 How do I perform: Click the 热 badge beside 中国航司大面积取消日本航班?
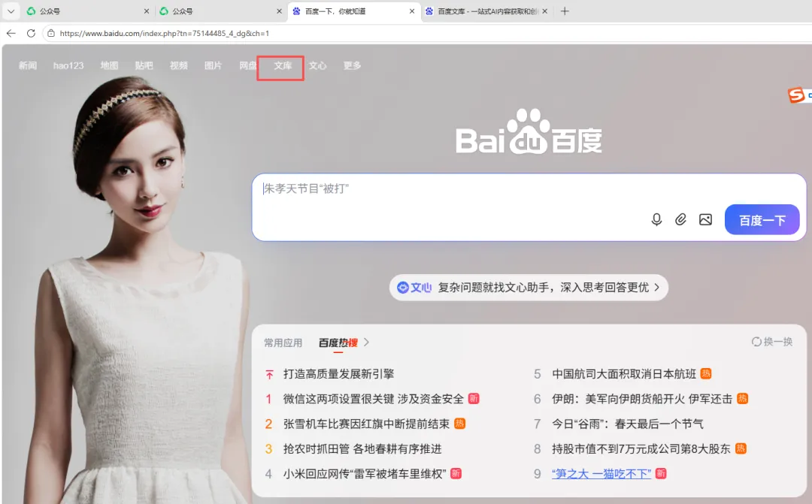[x=706, y=373]
